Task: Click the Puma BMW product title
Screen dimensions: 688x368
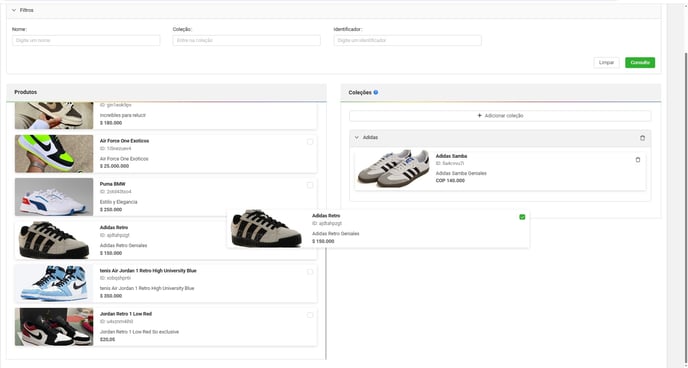Action: [112, 184]
